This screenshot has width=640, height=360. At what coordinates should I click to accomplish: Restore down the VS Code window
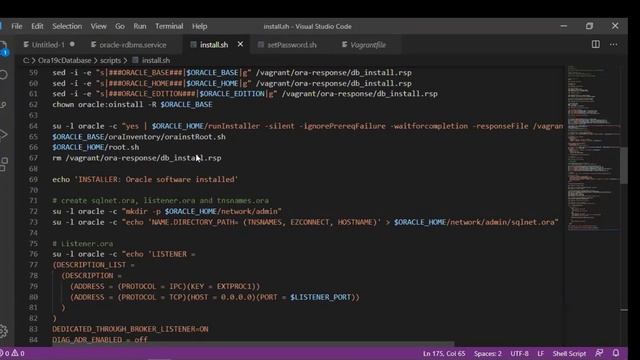(589, 26)
